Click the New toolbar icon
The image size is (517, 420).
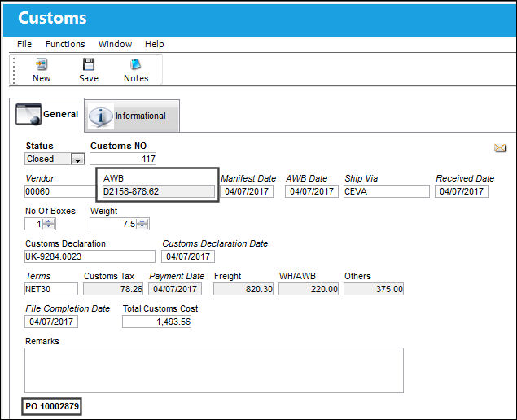(42, 64)
